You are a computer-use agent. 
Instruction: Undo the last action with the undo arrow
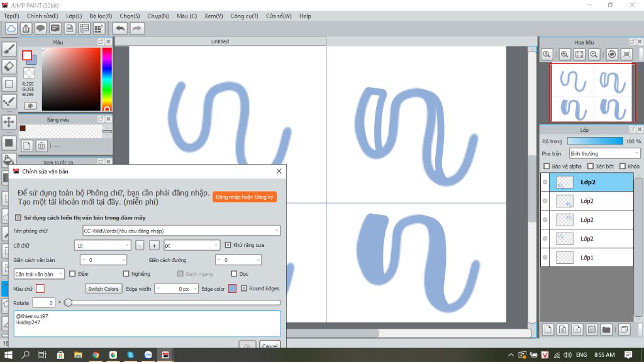click(120, 28)
